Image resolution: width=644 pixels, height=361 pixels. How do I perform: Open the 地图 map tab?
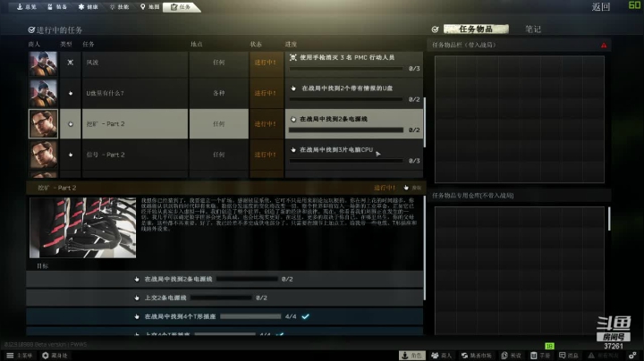click(x=149, y=6)
